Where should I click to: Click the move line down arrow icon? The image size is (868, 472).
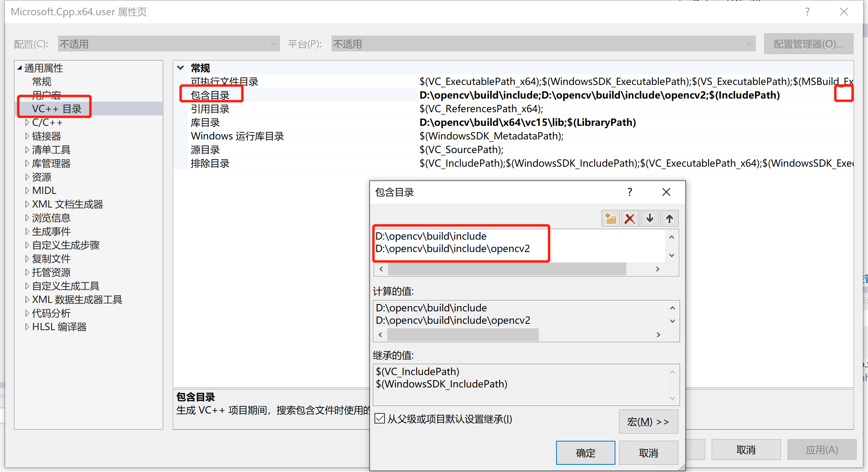point(649,219)
